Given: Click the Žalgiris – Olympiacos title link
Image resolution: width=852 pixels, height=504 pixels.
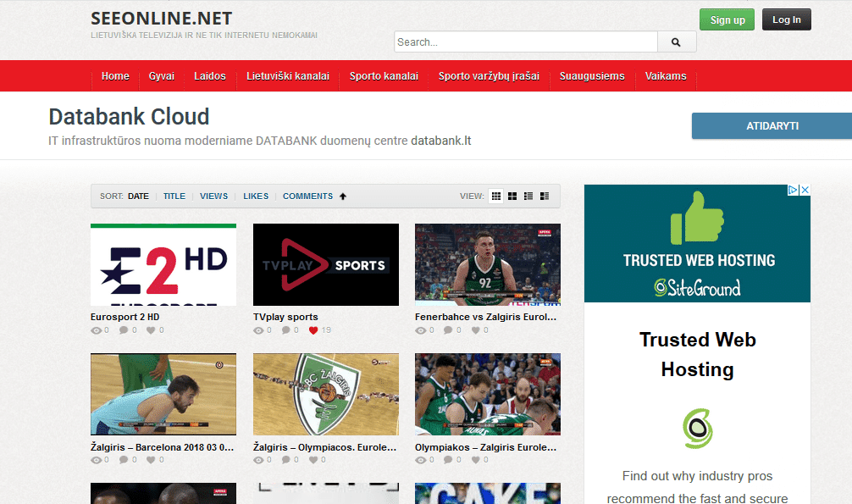Looking at the screenshot, I should pos(325,447).
